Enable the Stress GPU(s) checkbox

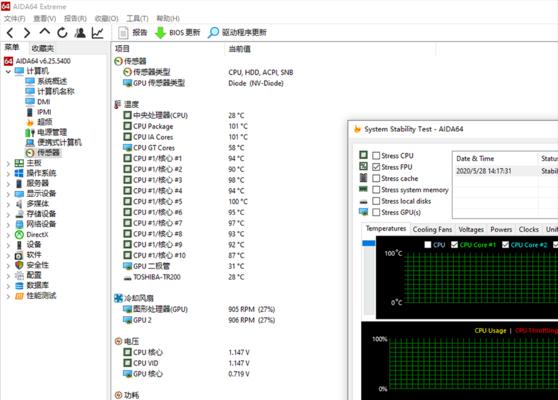click(x=376, y=212)
